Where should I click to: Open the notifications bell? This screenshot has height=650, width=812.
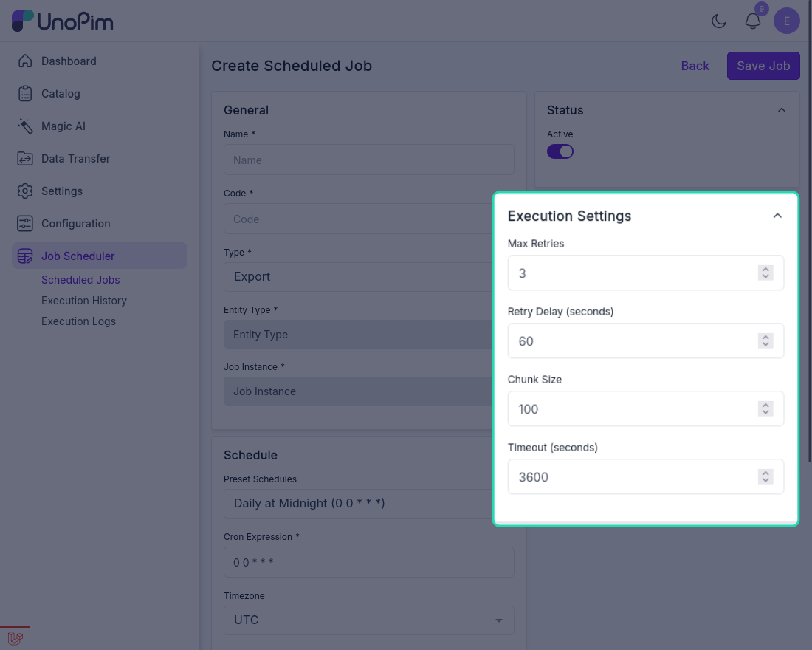coord(752,21)
